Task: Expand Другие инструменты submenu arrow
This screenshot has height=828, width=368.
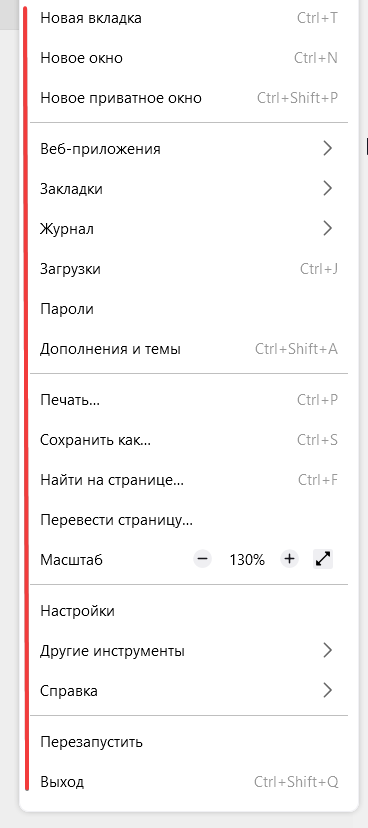Action: [x=327, y=651]
